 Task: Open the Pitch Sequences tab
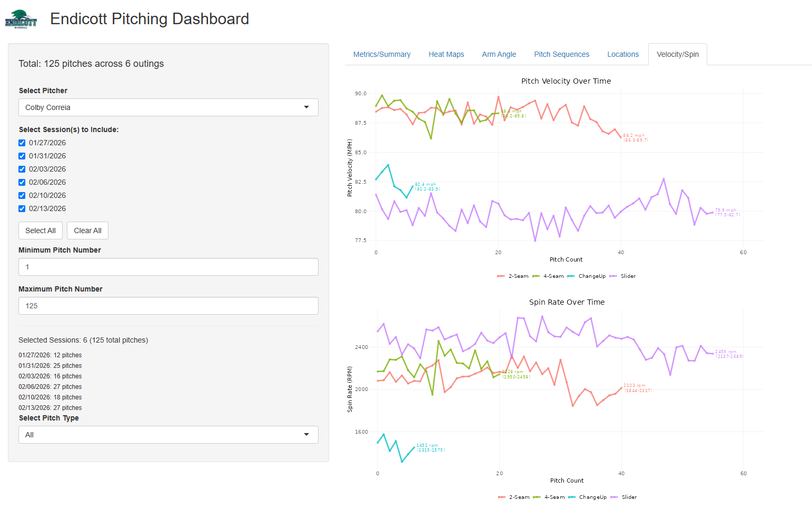tap(561, 54)
